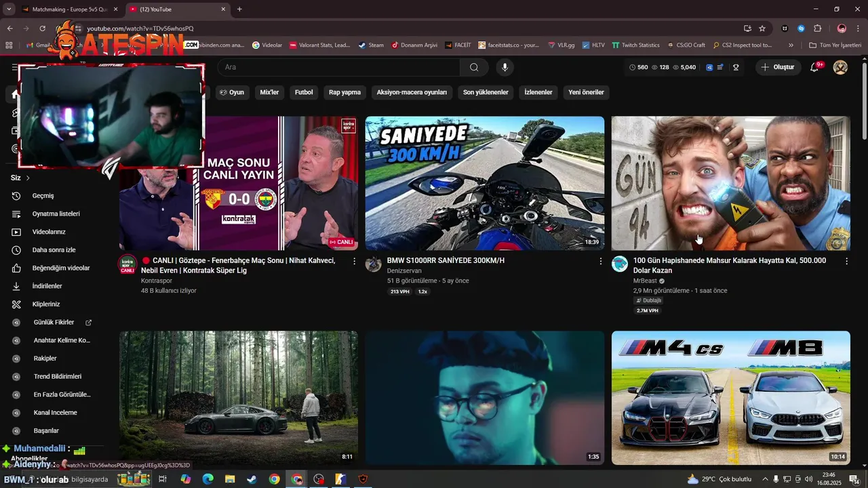
Task: Open the HLTV bookmark
Action: 592,45
